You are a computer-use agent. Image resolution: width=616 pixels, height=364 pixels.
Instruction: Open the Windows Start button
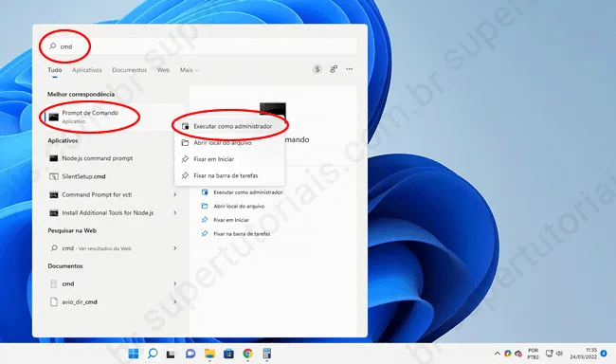pos(134,354)
